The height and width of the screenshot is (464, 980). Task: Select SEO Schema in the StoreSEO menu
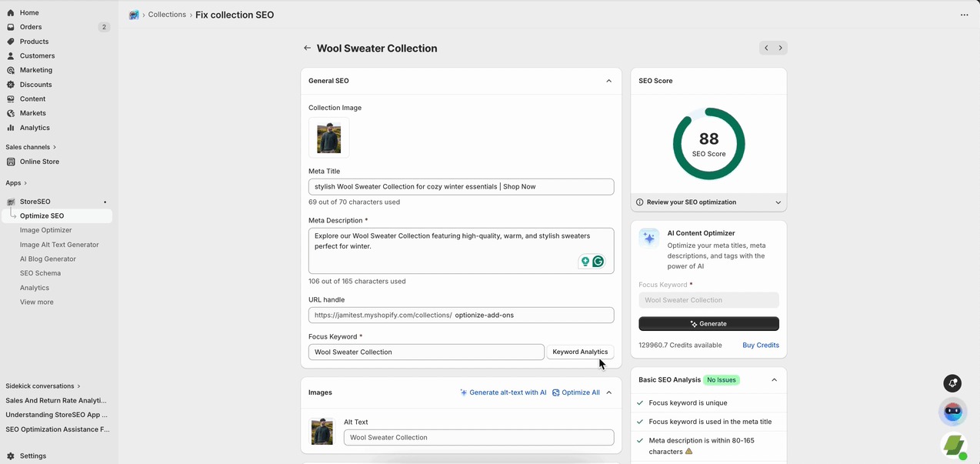40,272
